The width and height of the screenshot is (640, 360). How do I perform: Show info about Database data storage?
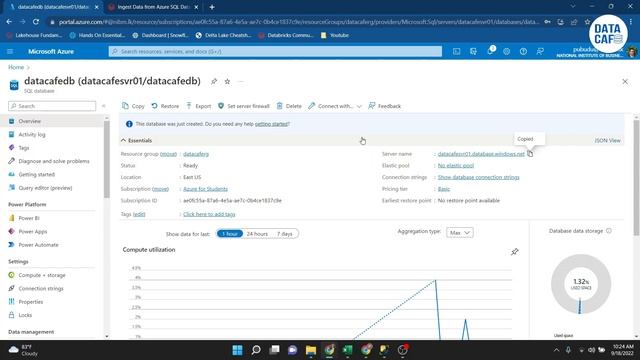tap(609, 231)
